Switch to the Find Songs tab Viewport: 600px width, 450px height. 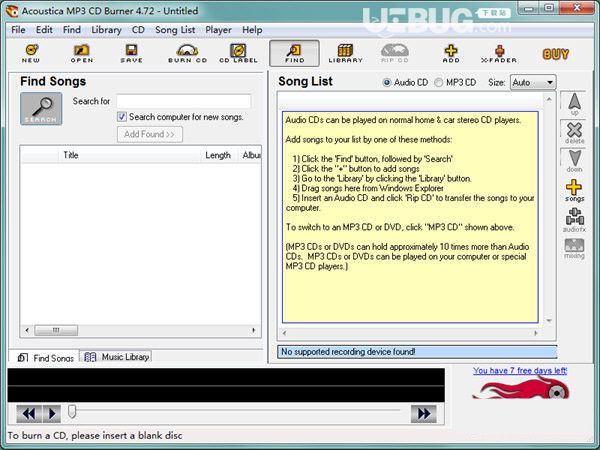pos(44,357)
